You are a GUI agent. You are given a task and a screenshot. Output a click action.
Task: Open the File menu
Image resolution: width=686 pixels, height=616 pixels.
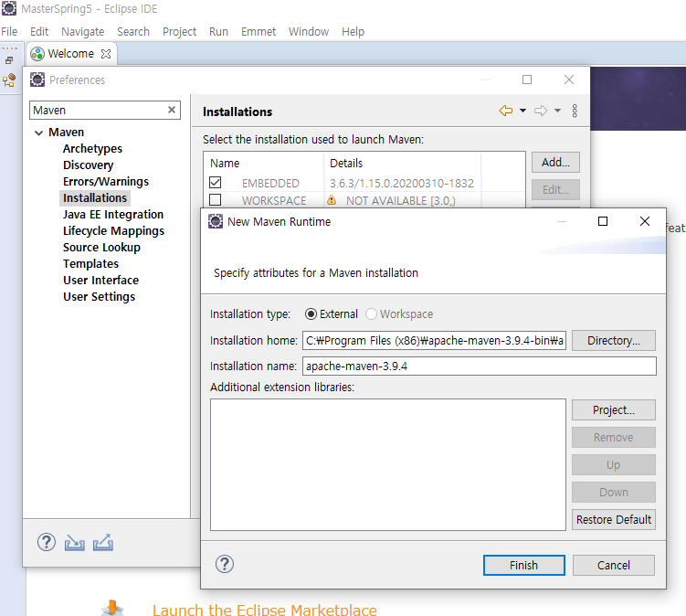(x=9, y=31)
